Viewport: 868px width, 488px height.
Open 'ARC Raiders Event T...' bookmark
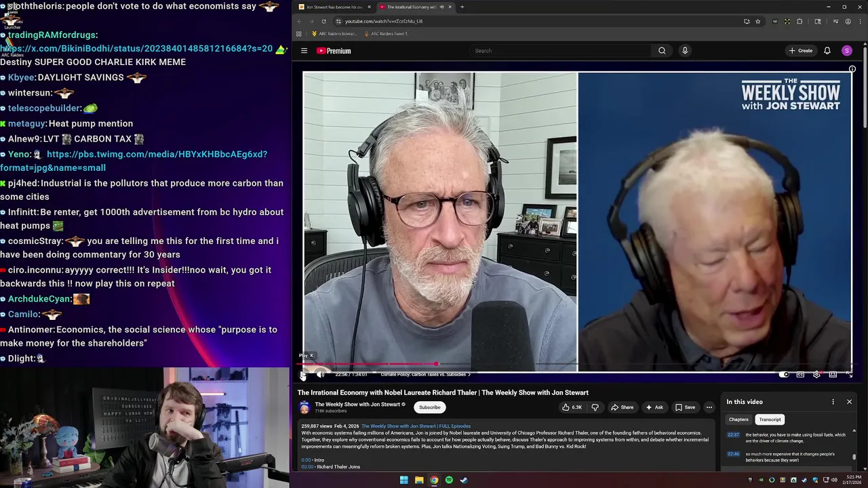click(387, 34)
